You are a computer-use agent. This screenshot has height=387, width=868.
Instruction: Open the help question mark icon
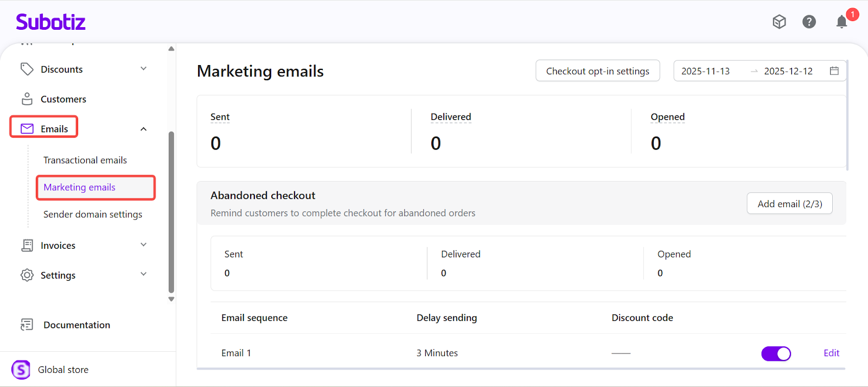click(x=809, y=22)
